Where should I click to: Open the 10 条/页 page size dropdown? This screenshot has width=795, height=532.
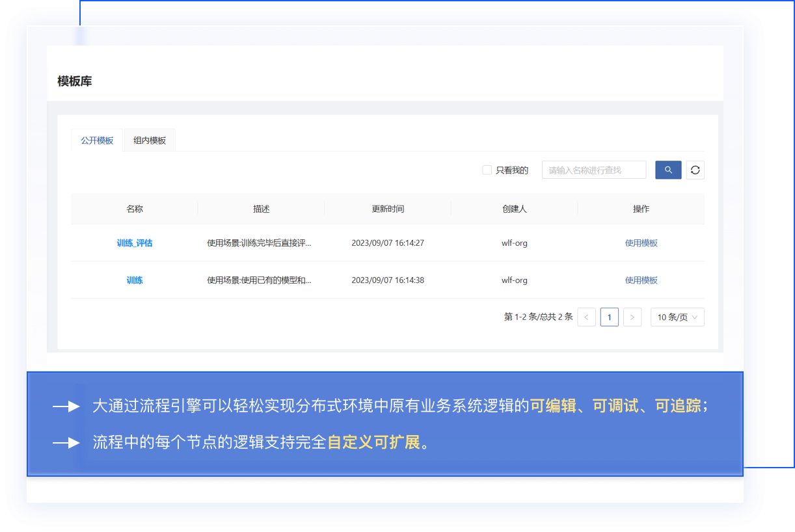pyautogui.click(x=677, y=317)
